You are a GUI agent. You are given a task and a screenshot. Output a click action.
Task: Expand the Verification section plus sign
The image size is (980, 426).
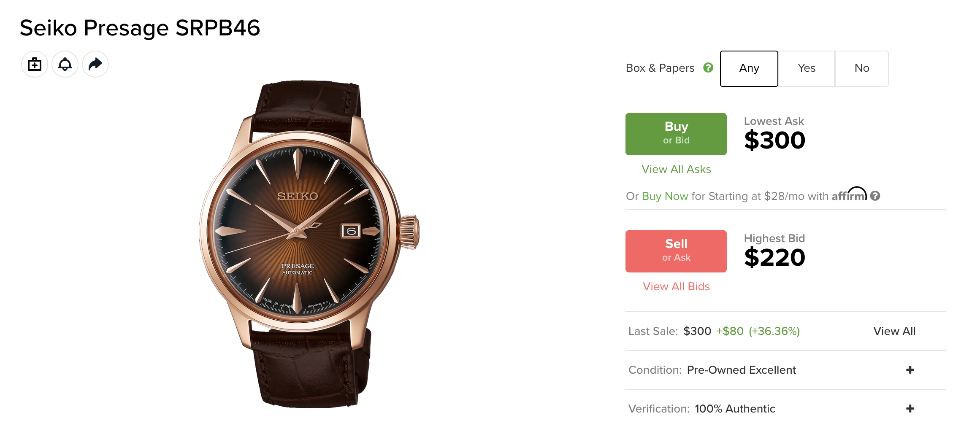click(910, 409)
